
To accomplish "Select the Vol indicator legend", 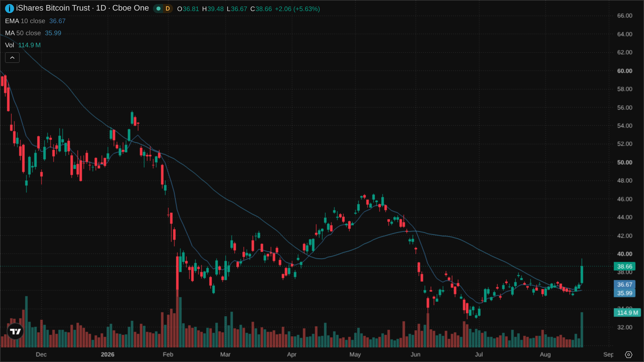I will coord(23,45).
